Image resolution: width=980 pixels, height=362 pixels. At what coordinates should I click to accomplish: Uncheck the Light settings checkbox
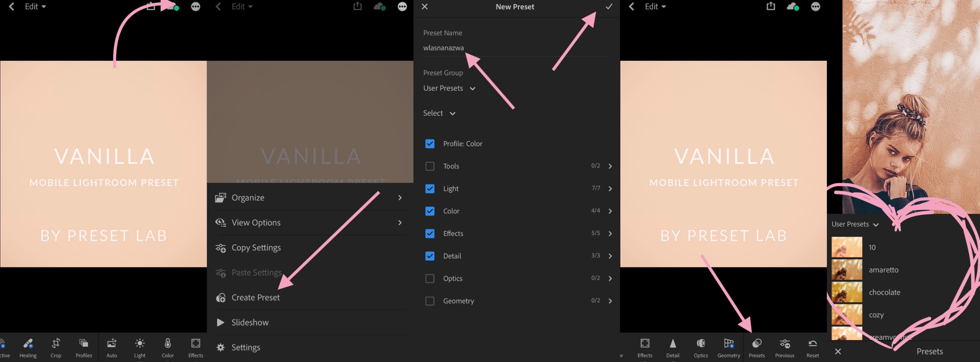(430, 188)
